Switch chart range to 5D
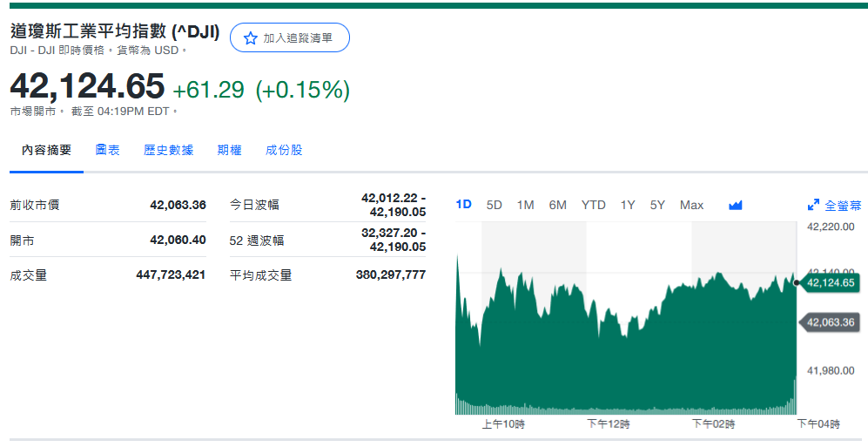 (495, 205)
